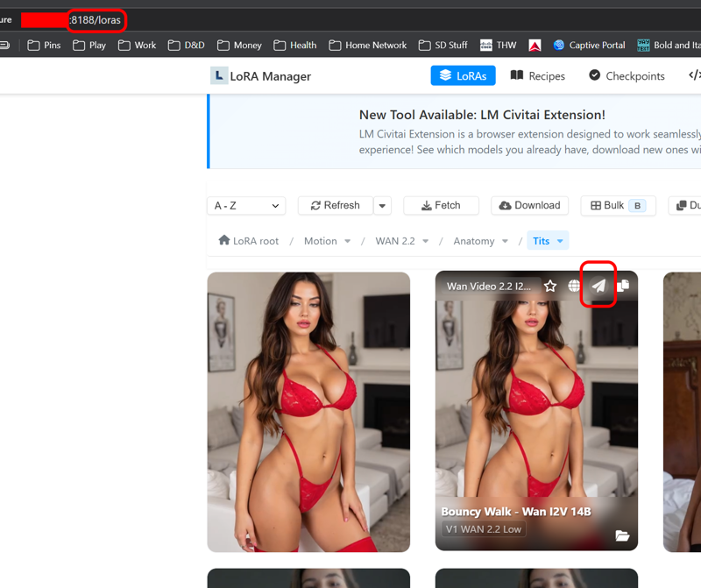Open the Work bookmark folder

(137, 46)
